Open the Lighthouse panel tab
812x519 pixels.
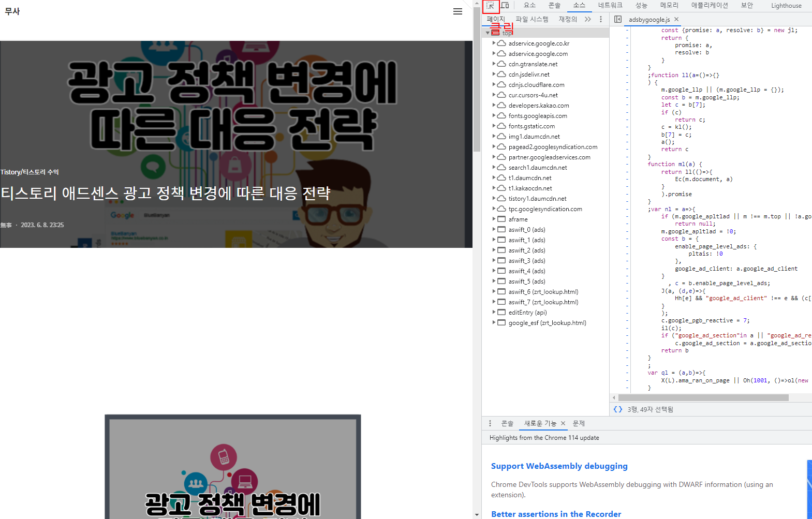pos(786,6)
